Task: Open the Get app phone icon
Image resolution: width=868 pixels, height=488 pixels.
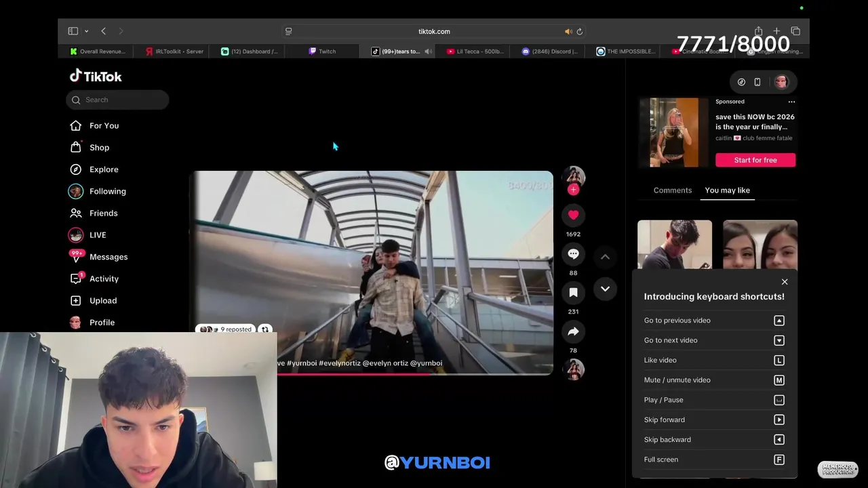Action: tap(757, 82)
